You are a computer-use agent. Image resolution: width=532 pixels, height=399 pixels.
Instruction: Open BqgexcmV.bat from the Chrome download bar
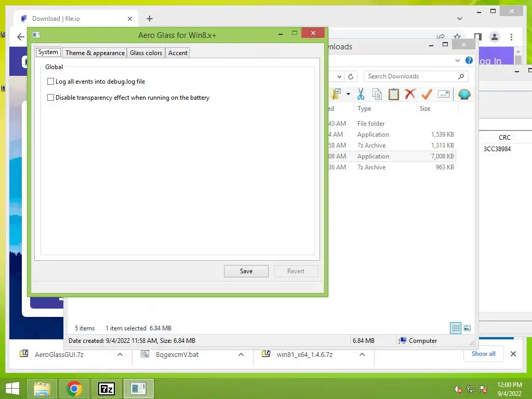click(x=177, y=354)
